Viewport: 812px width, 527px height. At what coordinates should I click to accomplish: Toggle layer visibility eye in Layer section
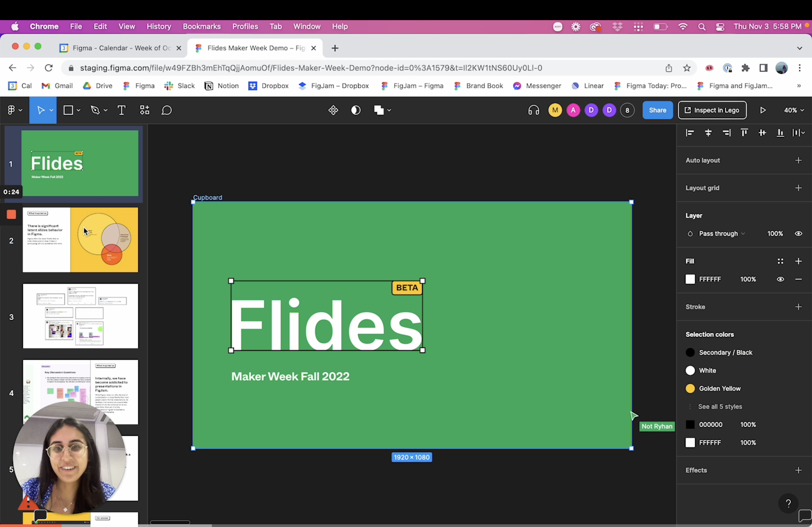coord(798,234)
